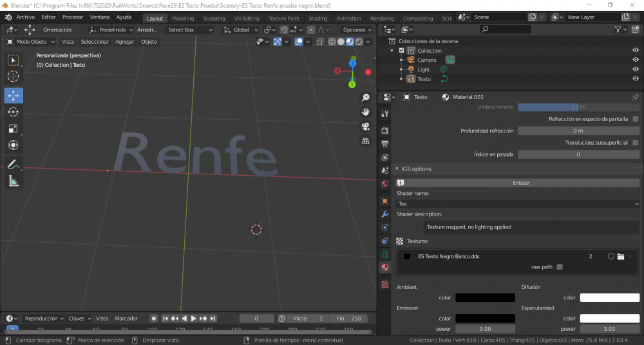Pin the properties editor with pin icon
Image resolution: width=644 pixels, height=345 pixels.
636,97
